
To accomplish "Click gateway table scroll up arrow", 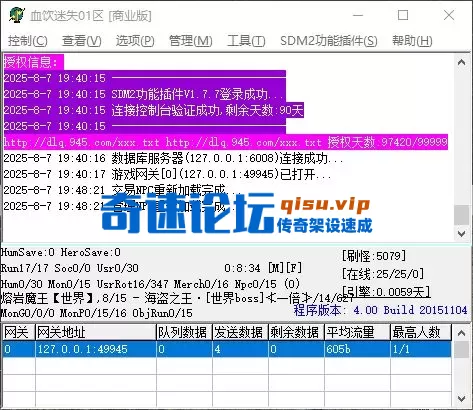I will (x=462, y=332).
